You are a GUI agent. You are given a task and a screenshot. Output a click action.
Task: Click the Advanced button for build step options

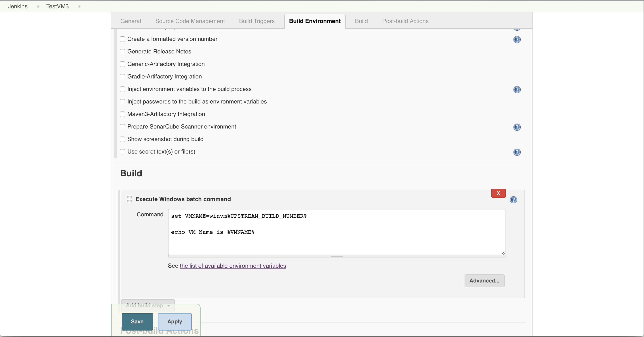click(x=484, y=280)
